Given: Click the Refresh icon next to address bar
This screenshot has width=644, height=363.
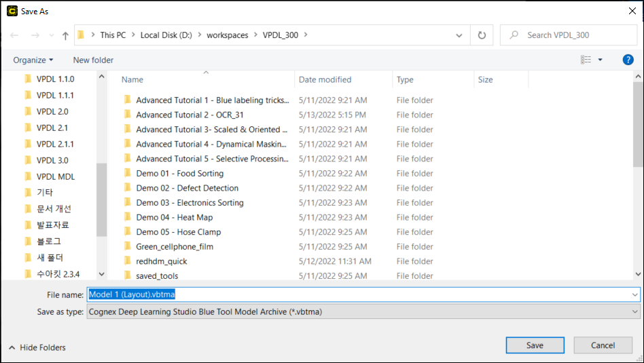Looking at the screenshot, I should (482, 35).
